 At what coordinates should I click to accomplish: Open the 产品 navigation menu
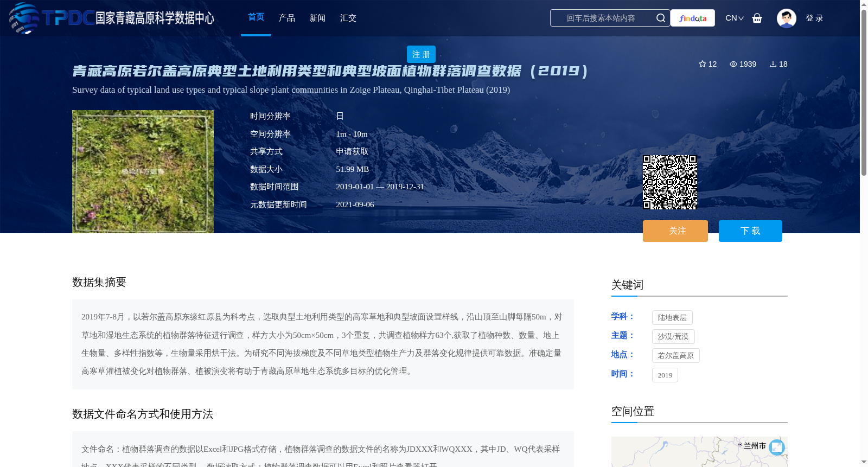287,18
